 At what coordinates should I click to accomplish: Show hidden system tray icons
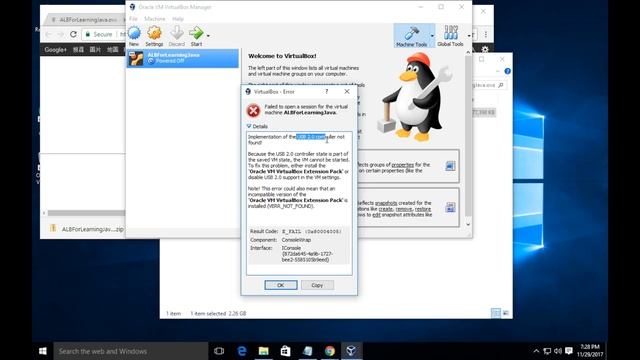pos(536,351)
